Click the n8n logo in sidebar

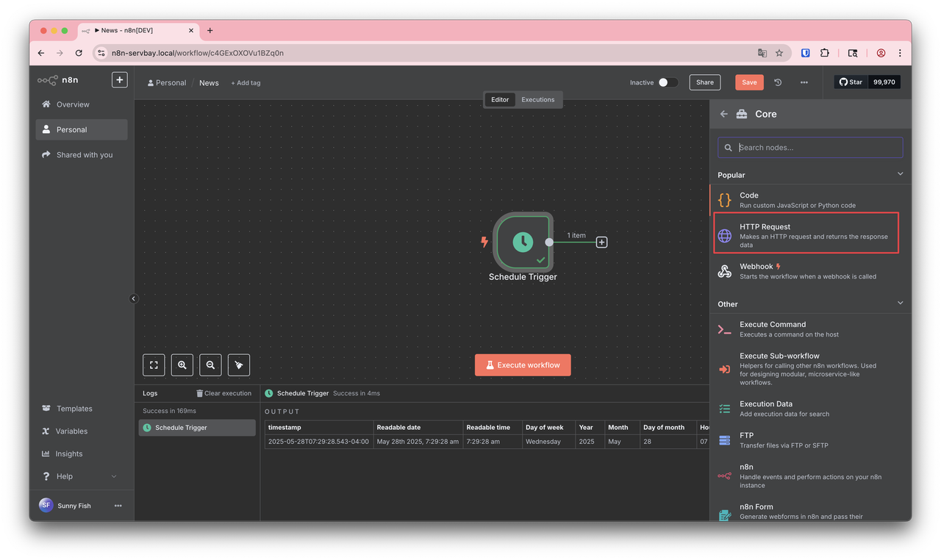pyautogui.click(x=58, y=80)
